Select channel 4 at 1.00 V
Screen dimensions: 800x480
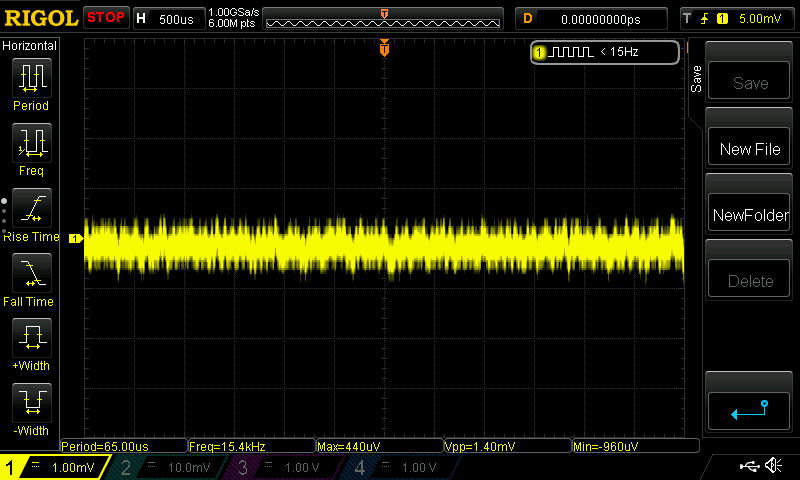pos(402,467)
